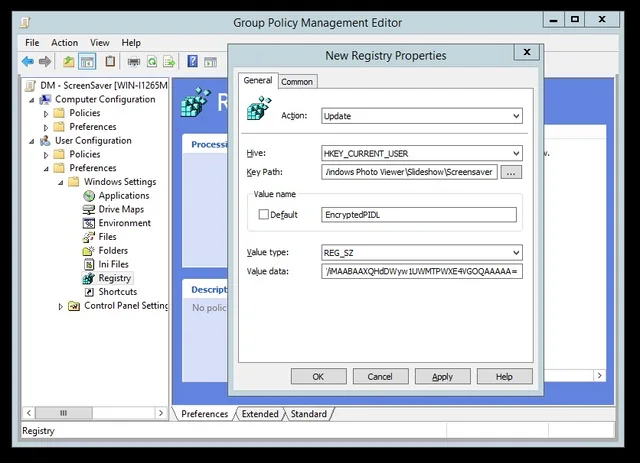Image resolution: width=640 pixels, height=463 pixels.
Task: Click the tree scrollbar right arrow
Action: click(161, 413)
